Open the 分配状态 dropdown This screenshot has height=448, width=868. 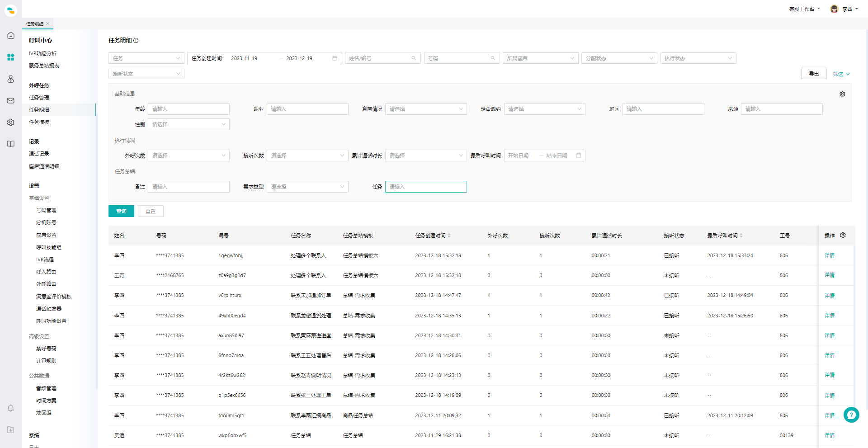[x=619, y=58]
